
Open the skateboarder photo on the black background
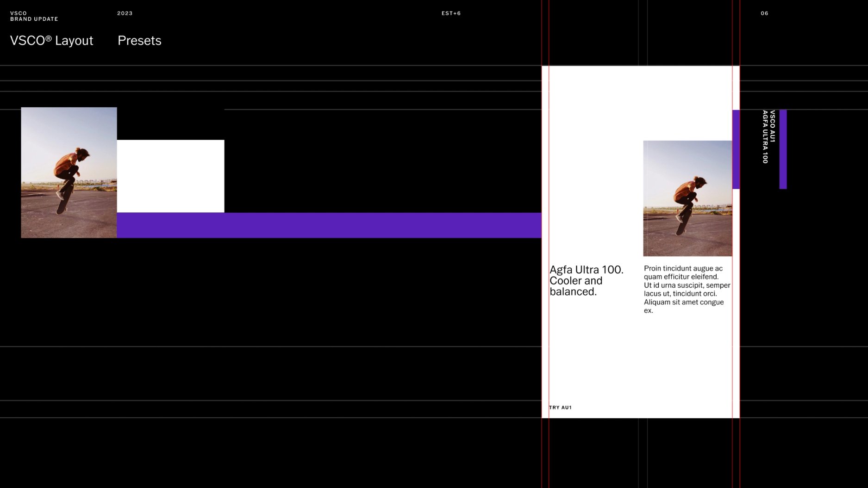[x=69, y=173]
